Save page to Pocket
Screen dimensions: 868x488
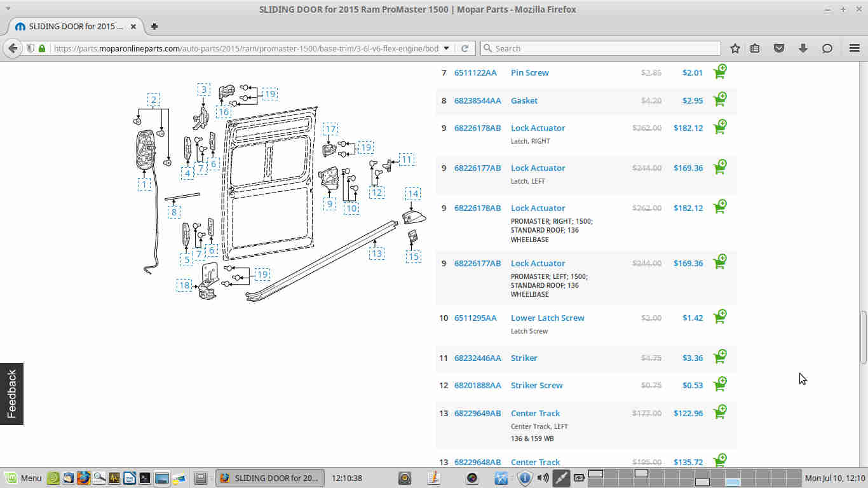point(779,48)
